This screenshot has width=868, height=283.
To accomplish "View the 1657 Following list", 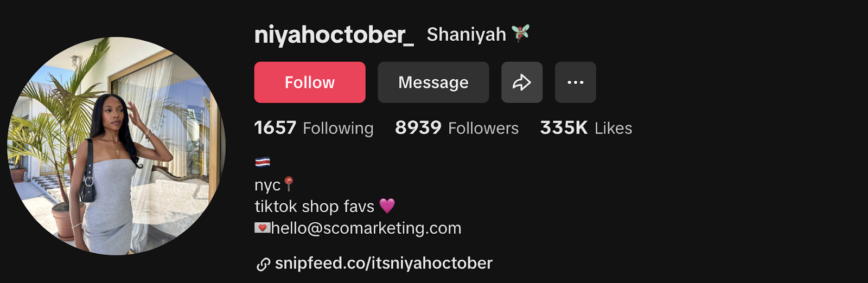I will pos(314,128).
